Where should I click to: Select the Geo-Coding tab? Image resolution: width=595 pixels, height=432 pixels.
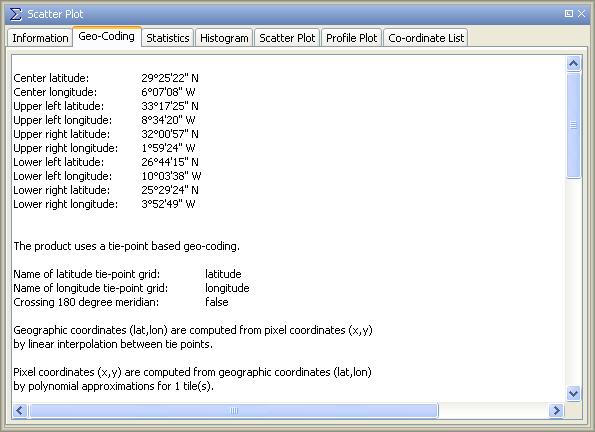pyautogui.click(x=107, y=36)
